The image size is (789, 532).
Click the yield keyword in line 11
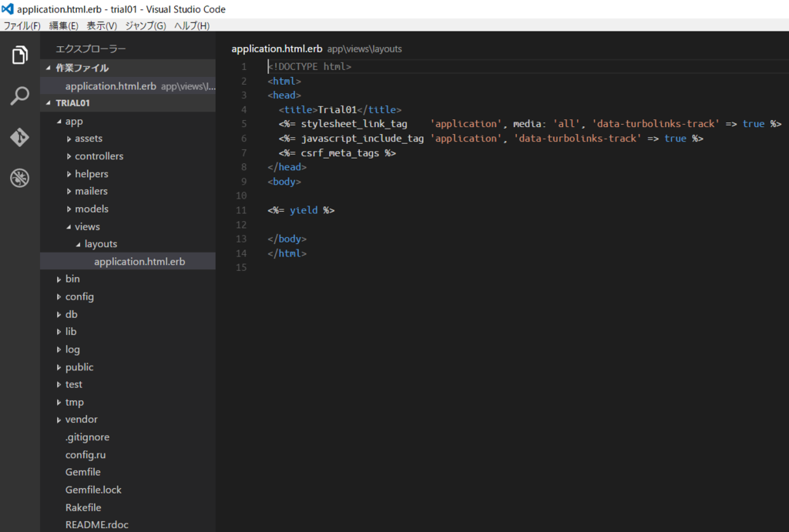(x=304, y=210)
